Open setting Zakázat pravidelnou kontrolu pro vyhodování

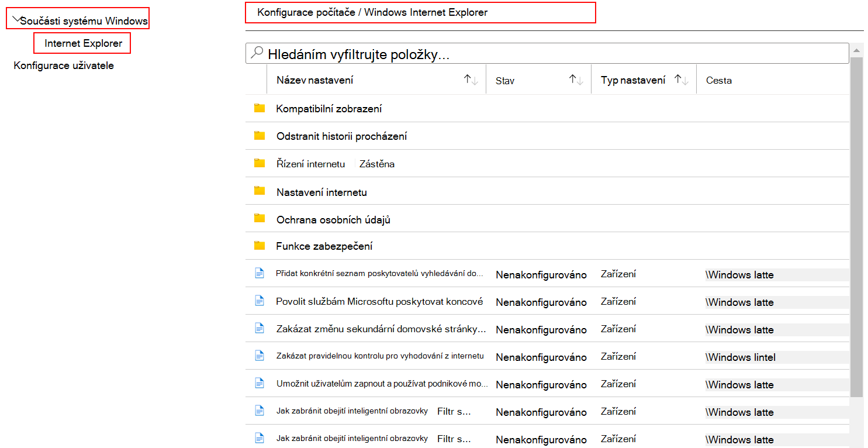(x=380, y=356)
